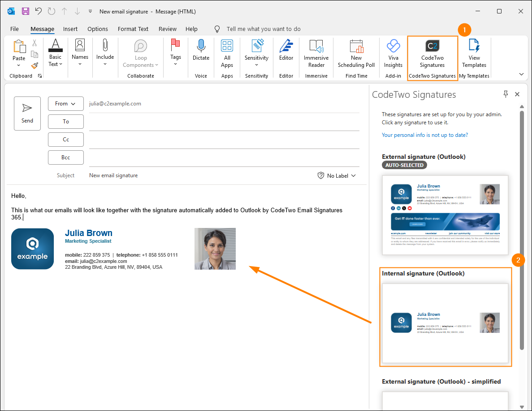Launch the Editor tool

coord(286,50)
